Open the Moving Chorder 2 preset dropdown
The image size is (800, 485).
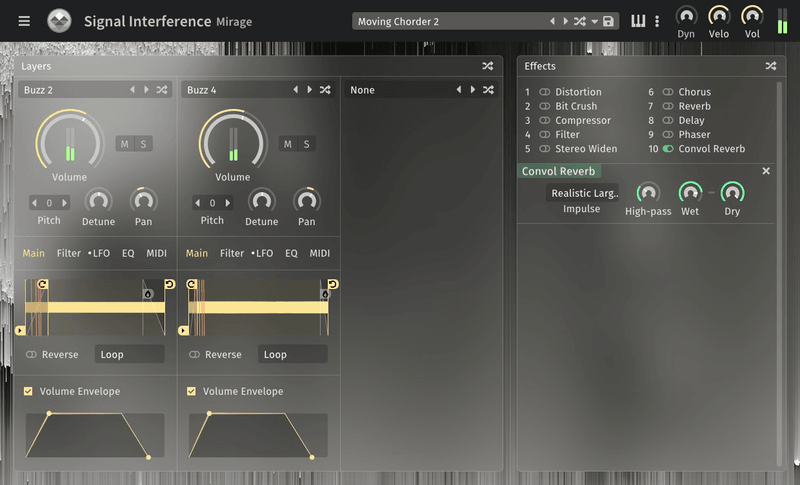pyautogui.click(x=595, y=21)
